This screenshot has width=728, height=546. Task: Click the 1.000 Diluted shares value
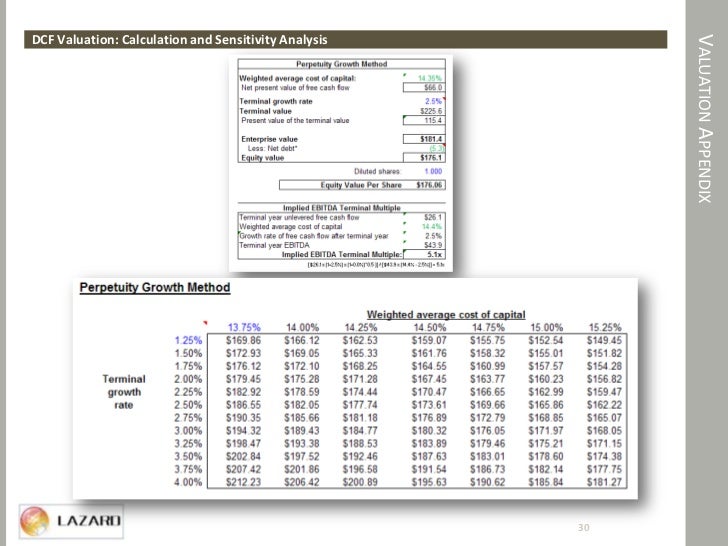(428, 170)
